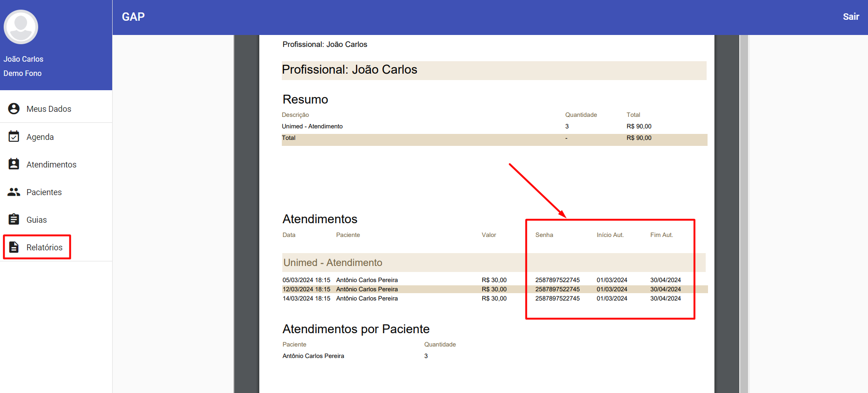Image resolution: width=868 pixels, height=393 pixels.
Task: Navigate to the Pacientes page
Action: [44, 192]
